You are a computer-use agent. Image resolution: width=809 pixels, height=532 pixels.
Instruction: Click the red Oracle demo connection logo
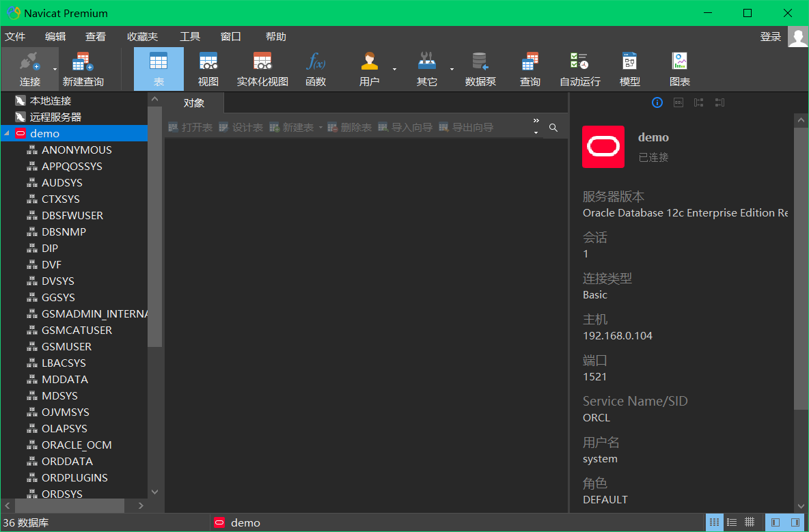(x=603, y=147)
